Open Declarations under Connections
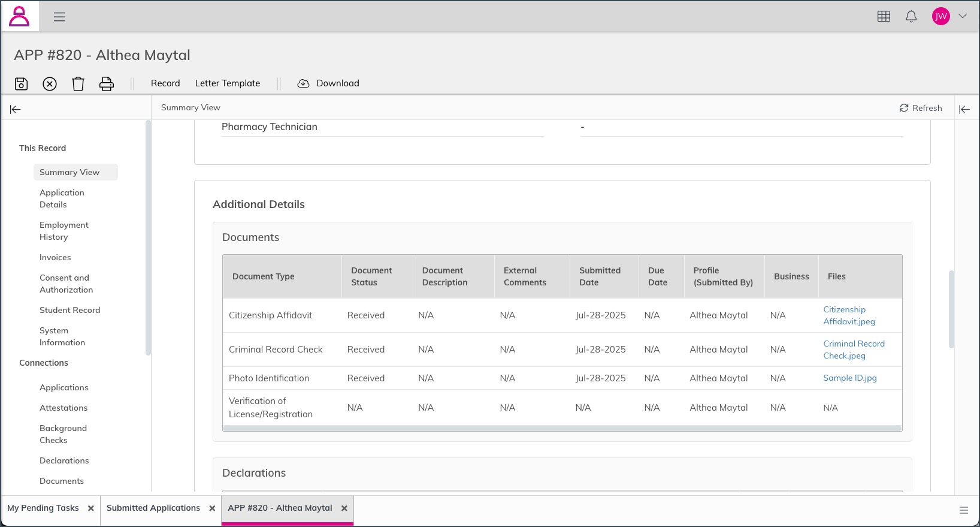Viewport: 980px width, 527px height. (x=64, y=460)
